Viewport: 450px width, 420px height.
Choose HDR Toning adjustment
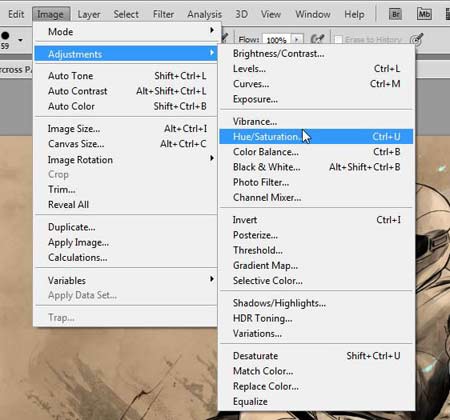pos(316,318)
